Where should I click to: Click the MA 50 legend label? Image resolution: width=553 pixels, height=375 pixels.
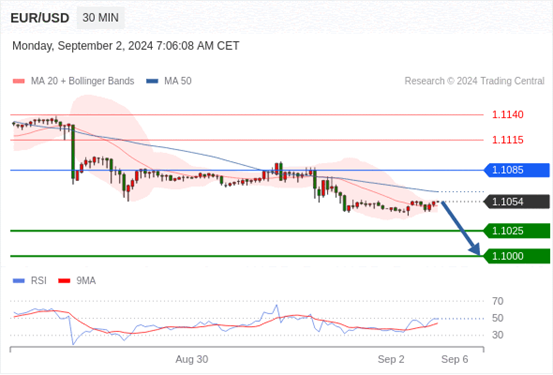pos(178,81)
